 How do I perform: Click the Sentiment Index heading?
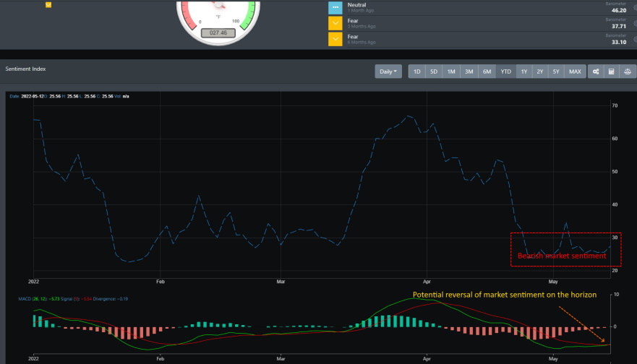coord(25,69)
